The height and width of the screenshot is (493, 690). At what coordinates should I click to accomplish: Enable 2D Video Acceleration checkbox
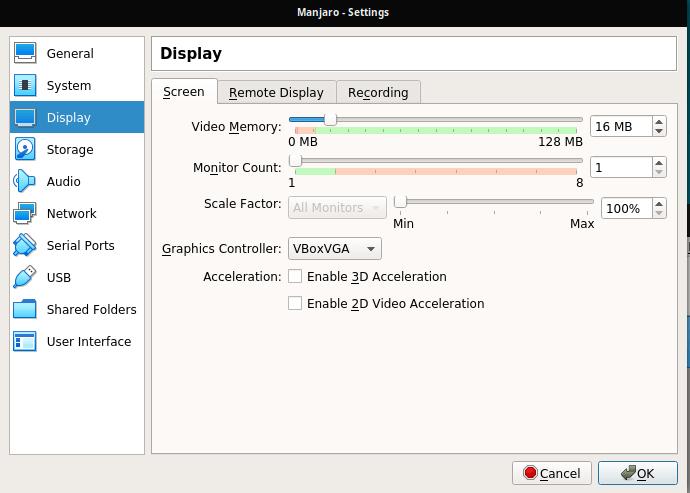tap(295, 303)
